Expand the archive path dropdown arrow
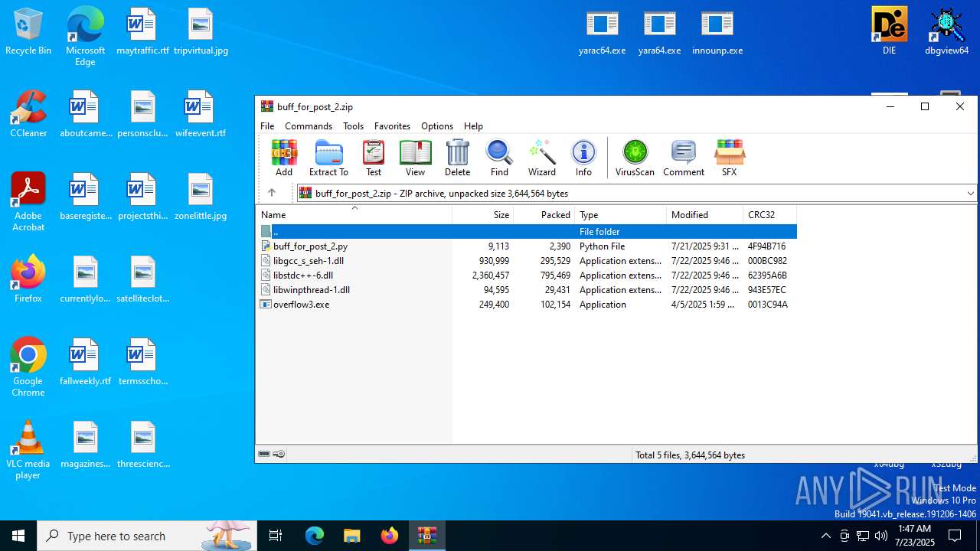 click(x=970, y=194)
